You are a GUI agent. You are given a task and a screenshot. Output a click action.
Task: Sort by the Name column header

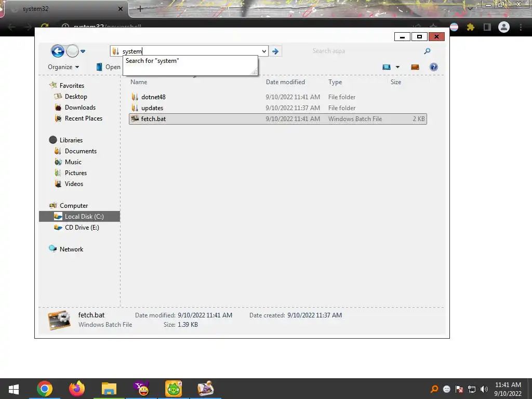139,82
